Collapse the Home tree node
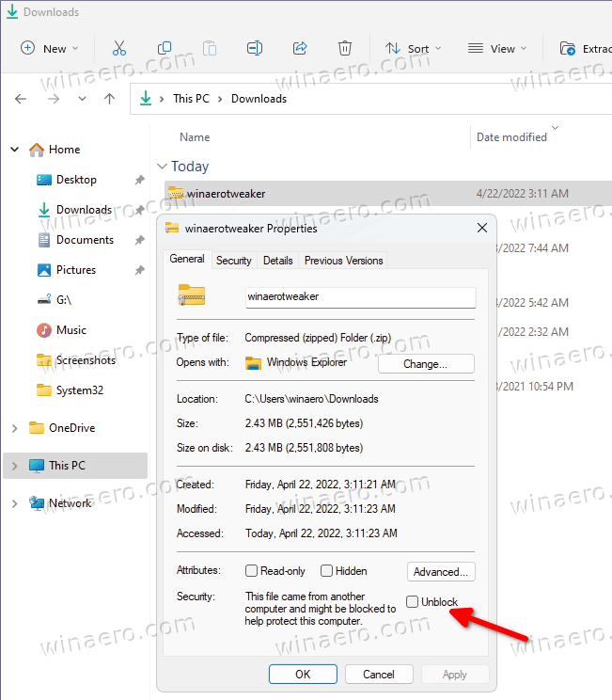This screenshot has height=700, width=612. click(15, 150)
